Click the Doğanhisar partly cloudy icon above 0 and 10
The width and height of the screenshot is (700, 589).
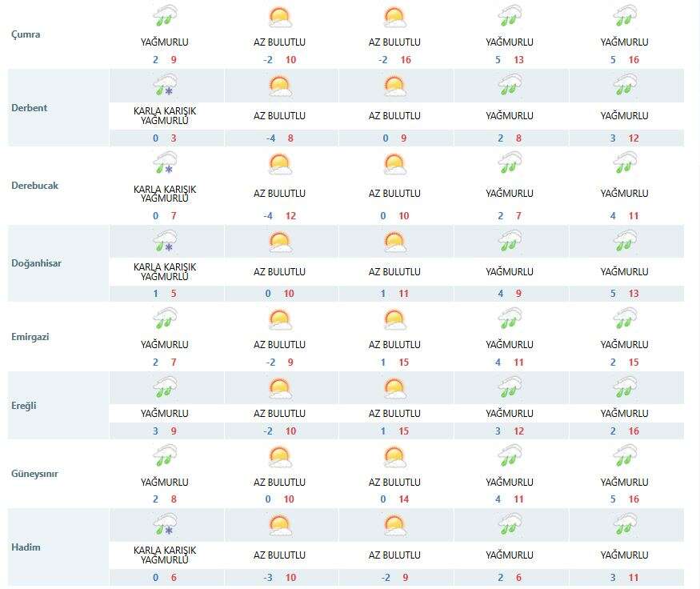279,242
